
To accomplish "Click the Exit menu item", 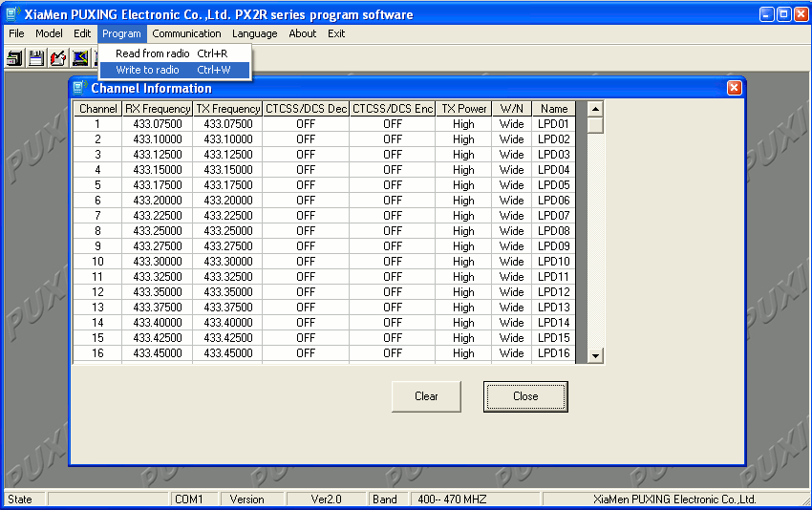I will coord(336,33).
